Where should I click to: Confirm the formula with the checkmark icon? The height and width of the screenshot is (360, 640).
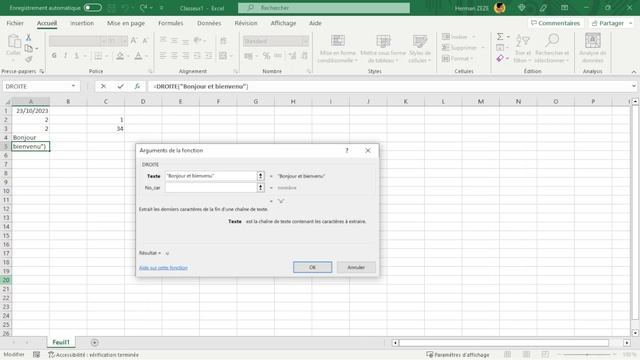(120, 87)
